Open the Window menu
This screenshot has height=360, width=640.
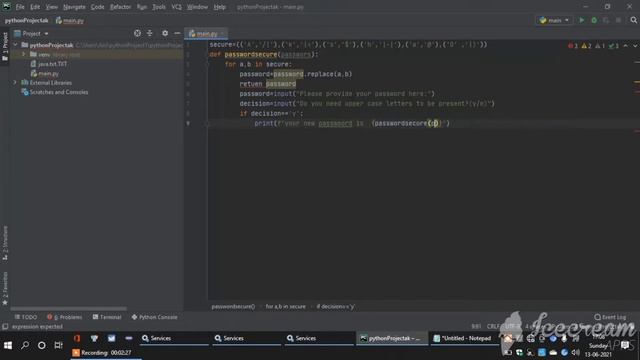197,7
